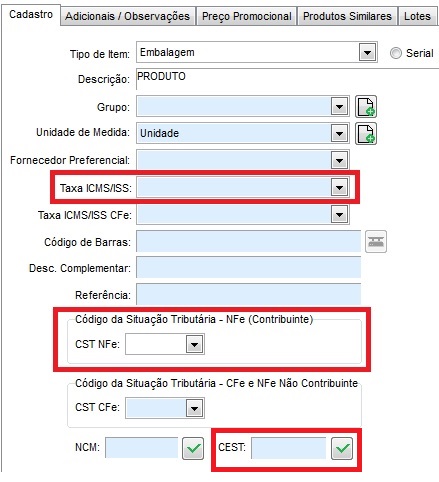
Task: Expand the CST NFe combo box
Action: [x=194, y=344]
